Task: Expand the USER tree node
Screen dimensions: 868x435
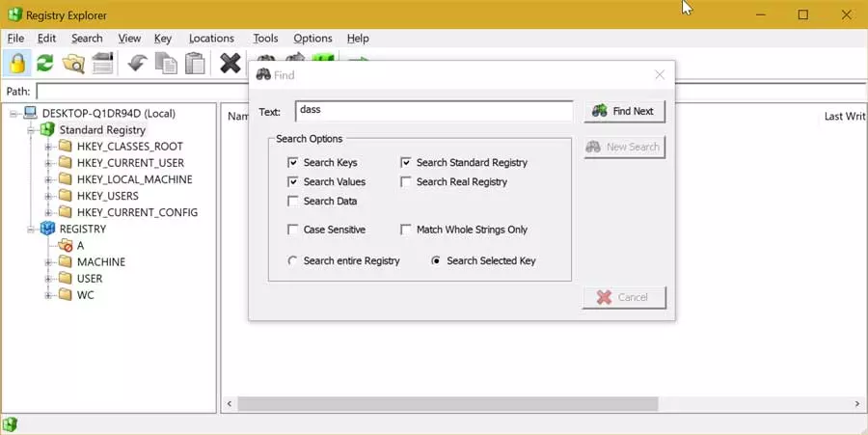Action: (x=48, y=279)
